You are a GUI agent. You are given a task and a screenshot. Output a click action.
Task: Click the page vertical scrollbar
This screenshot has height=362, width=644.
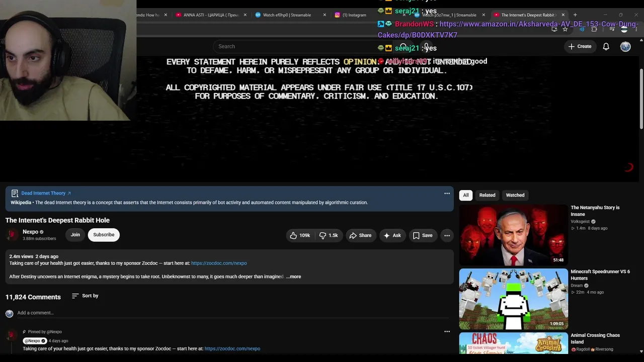(x=641, y=98)
